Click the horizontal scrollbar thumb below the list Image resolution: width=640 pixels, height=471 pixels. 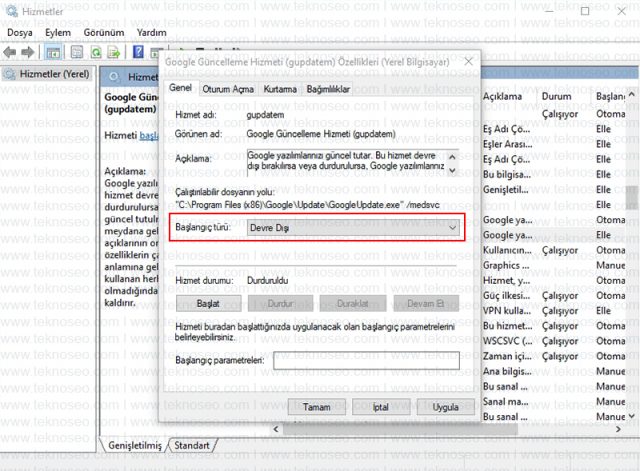pyautogui.click(x=400, y=429)
